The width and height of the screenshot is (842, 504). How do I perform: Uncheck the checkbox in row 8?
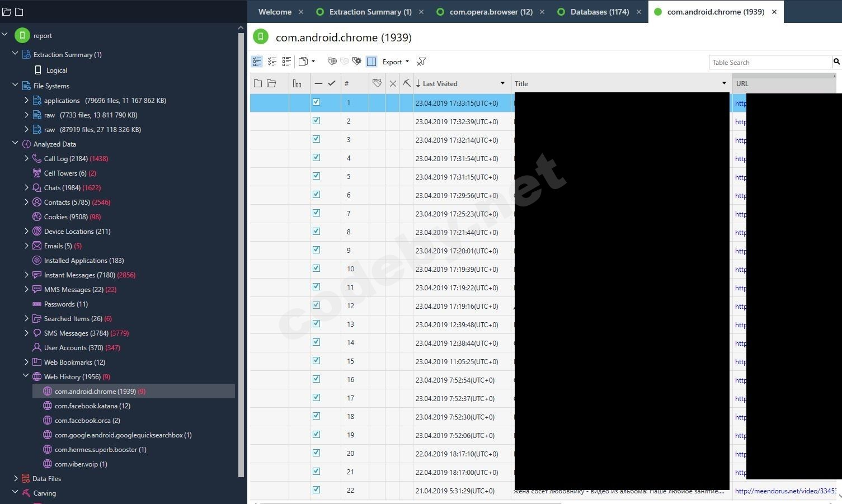tap(316, 232)
